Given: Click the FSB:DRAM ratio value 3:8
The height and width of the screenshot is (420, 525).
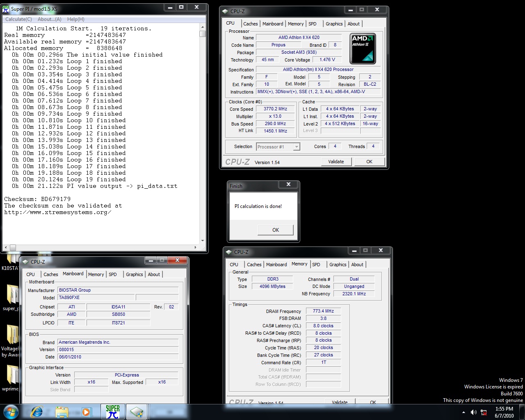Looking at the screenshot, I should pyautogui.click(x=324, y=319).
